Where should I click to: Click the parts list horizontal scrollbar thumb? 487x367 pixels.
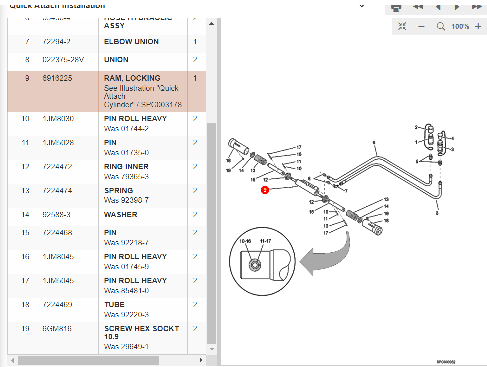pyautogui.click(x=88, y=360)
